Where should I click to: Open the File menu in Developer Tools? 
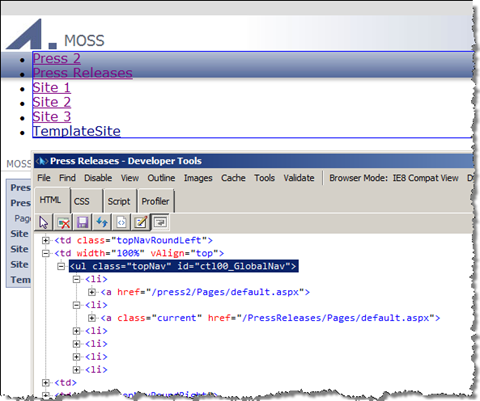tap(44, 178)
